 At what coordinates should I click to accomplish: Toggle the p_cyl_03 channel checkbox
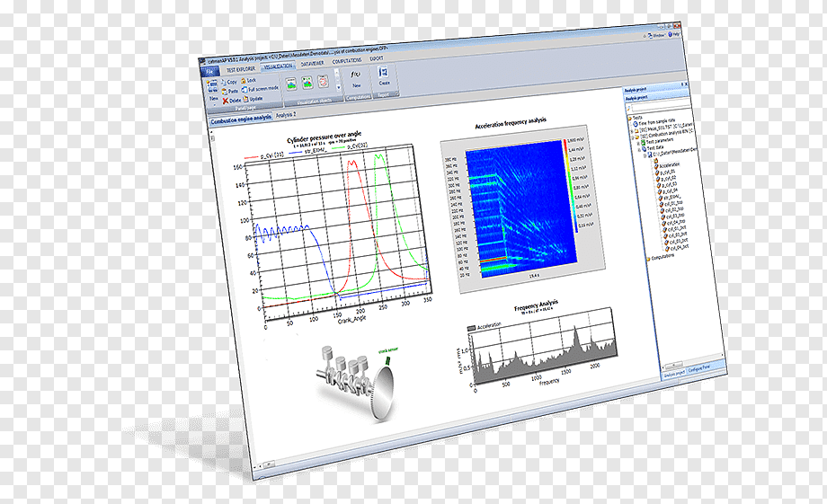(659, 185)
